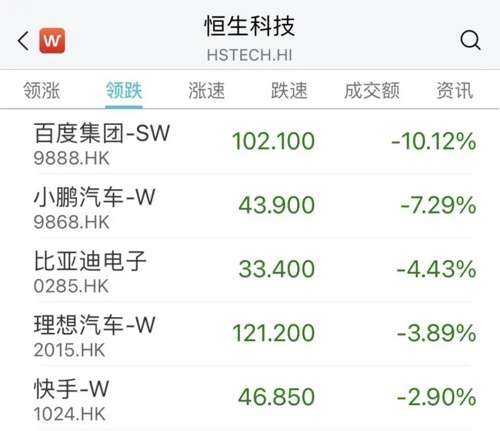
Task: Click Baidu's -10.12% change value
Action: pos(433,141)
